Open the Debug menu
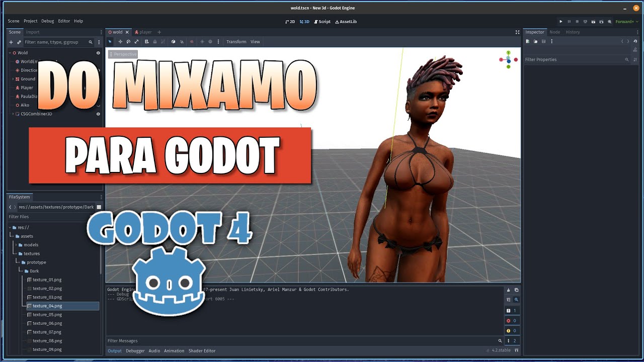Viewport: 644px width, 362px height. click(48, 21)
